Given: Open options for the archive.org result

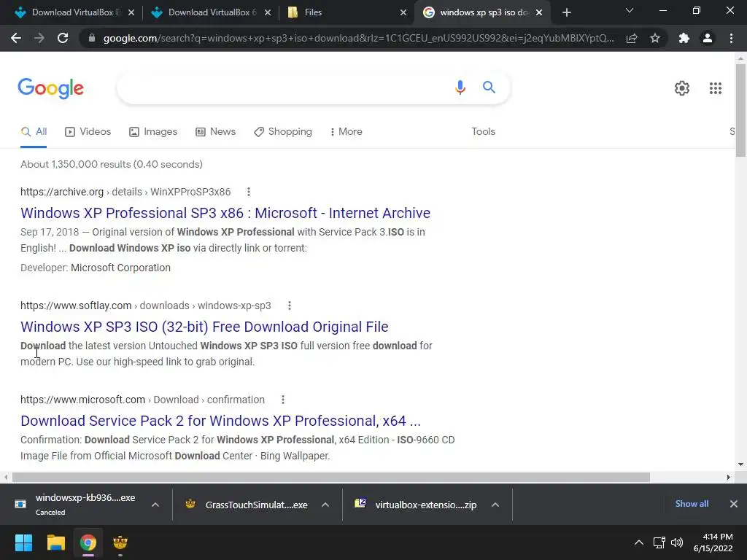Looking at the screenshot, I should coord(249,192).
